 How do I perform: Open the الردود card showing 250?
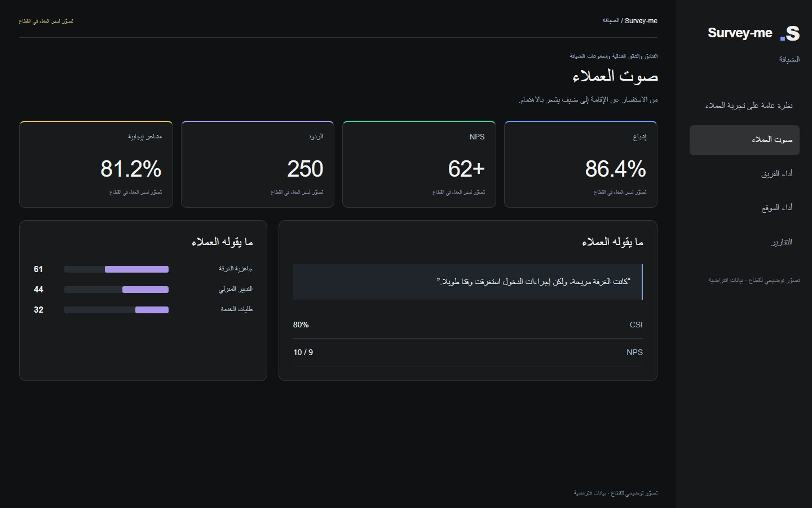(x=258, y=164)
